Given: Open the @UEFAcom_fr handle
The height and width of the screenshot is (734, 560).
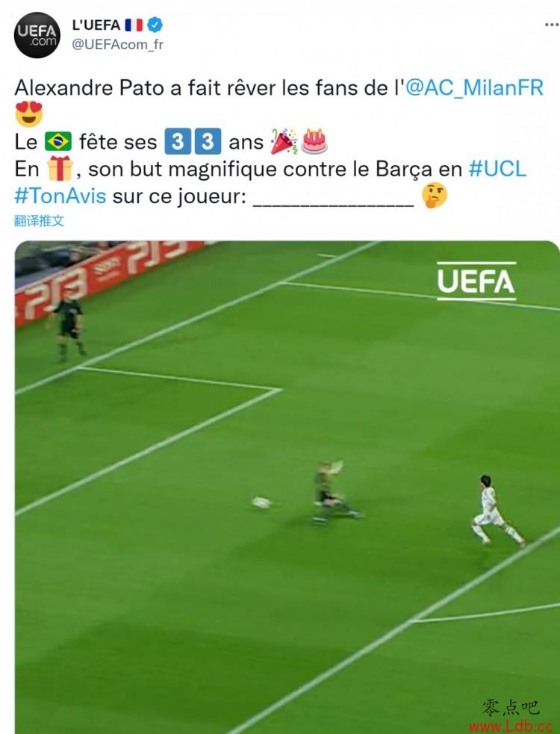Looking at the screenshot, I should (x=117, y=45).
